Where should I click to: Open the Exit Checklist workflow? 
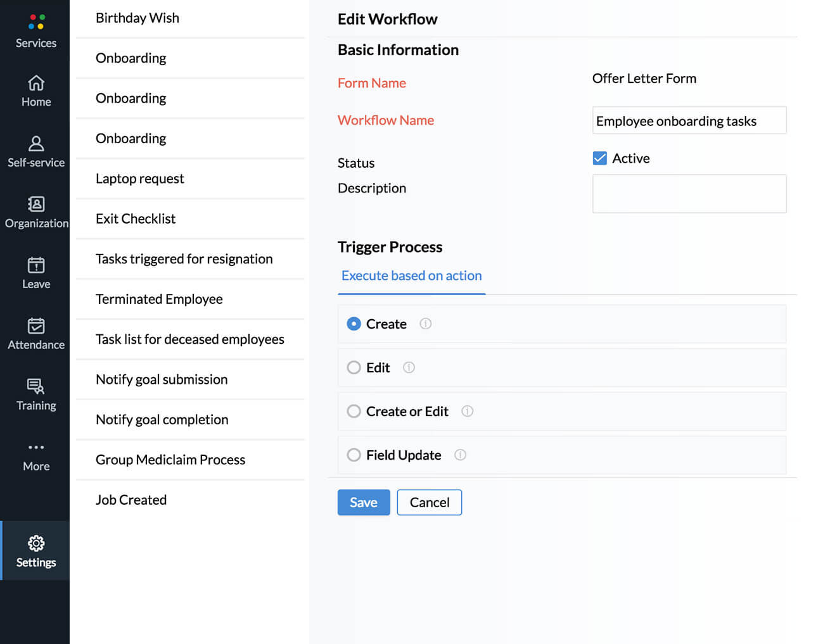click(x=136, y=219)
